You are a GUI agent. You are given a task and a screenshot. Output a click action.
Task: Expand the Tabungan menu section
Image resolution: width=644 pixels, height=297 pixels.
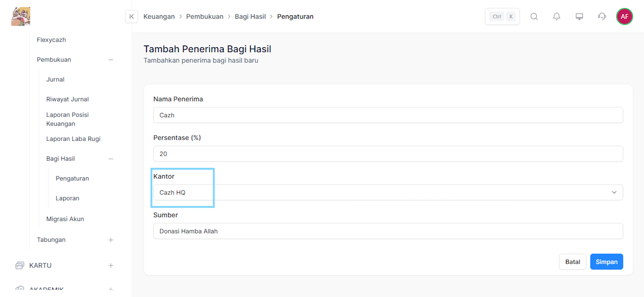point(111,240)
